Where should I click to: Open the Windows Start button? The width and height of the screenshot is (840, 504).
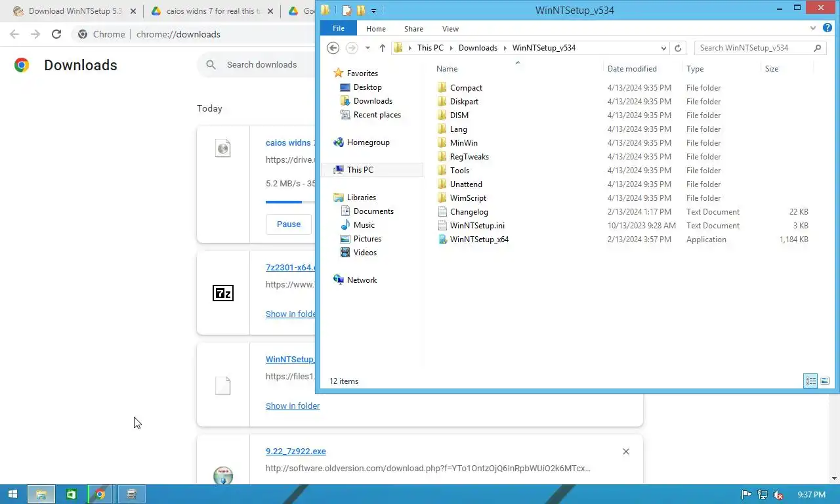point(12,494)
